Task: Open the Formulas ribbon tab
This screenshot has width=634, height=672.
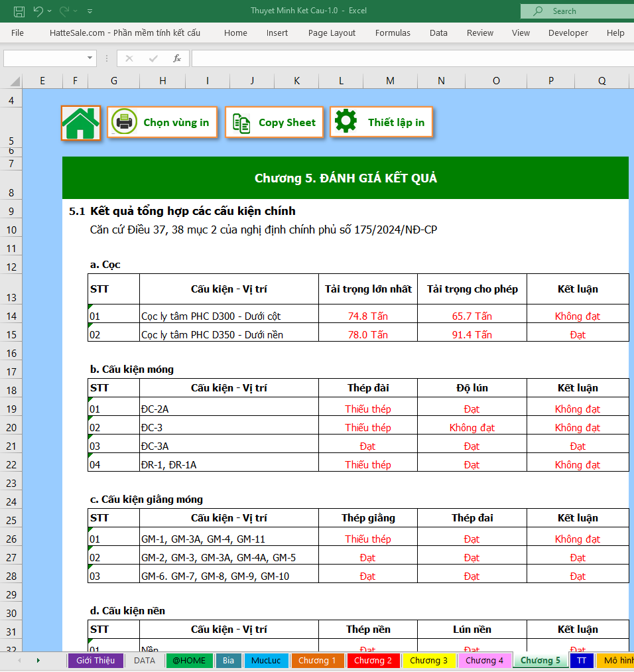Action: pyautogui.click(x=393, y=33)
